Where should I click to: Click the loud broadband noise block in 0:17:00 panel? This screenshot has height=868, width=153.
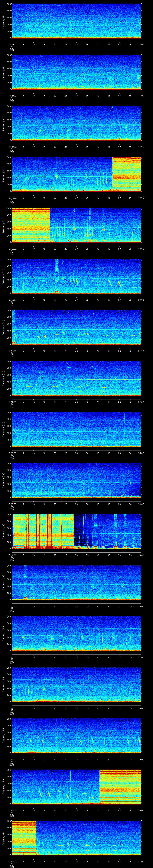pyautogui.click(x=127, y=174)
